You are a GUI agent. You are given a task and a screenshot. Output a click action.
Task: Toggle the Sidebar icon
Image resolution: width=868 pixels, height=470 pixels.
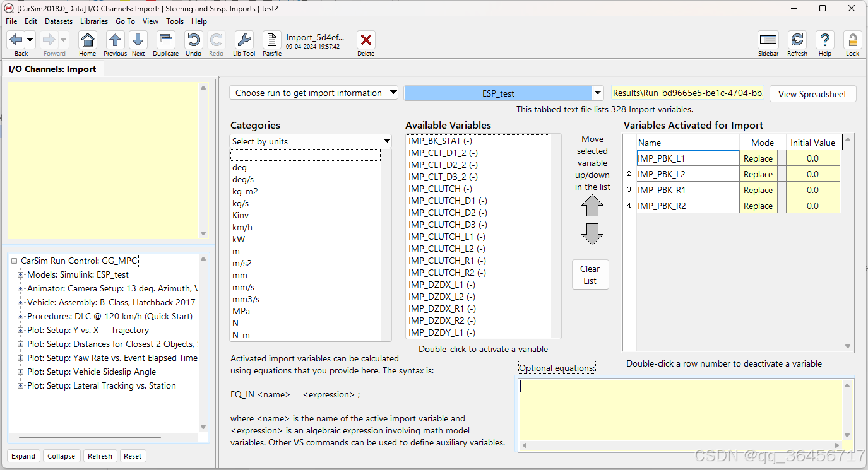tap(768, 40)
